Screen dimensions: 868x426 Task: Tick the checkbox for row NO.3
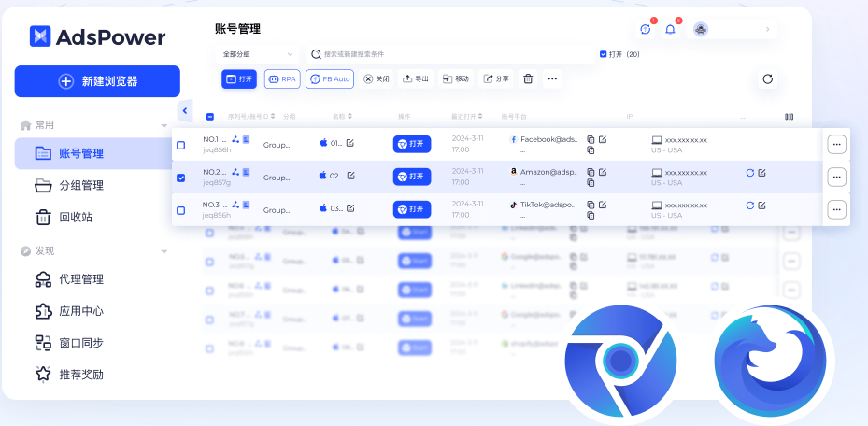click(181, 210)
